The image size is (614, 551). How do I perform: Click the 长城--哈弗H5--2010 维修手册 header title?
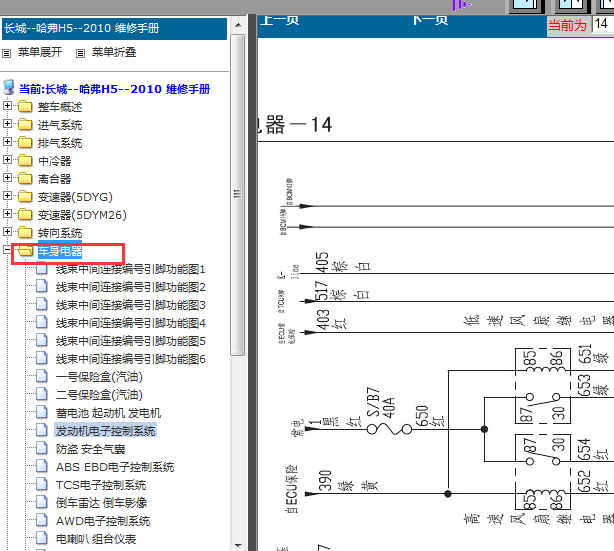coord(82,28)
